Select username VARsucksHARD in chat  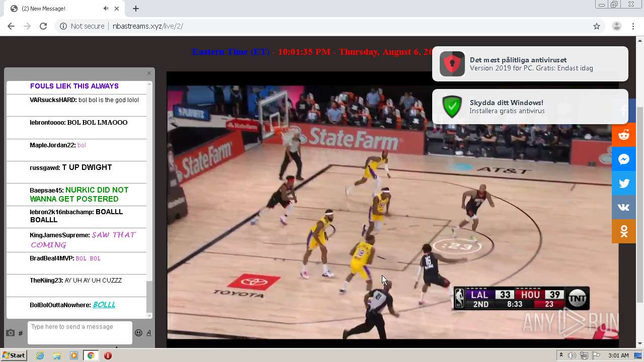point(53,100)
